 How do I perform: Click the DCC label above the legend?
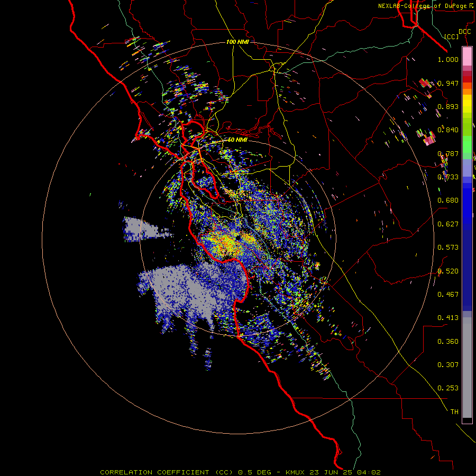[465, 32]
